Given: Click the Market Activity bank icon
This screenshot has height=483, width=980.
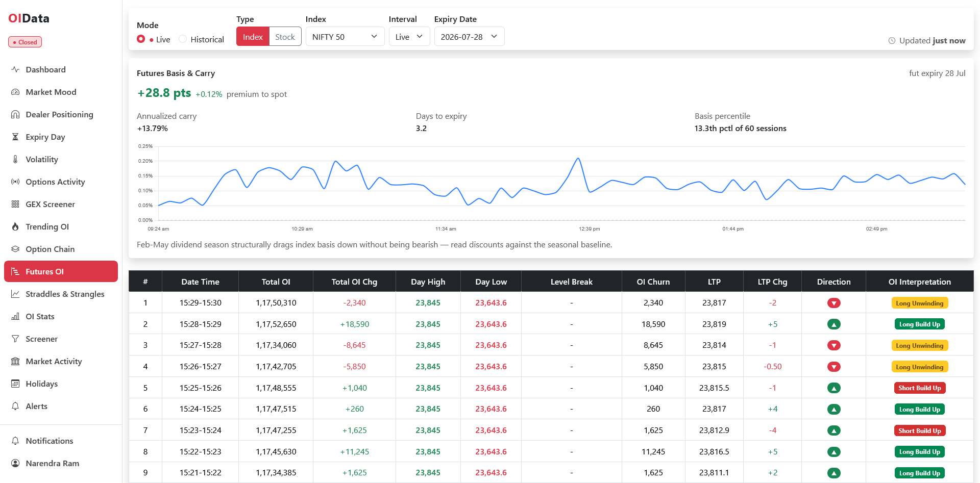Looking at the screenshot, I should click(x=15, y=361).
